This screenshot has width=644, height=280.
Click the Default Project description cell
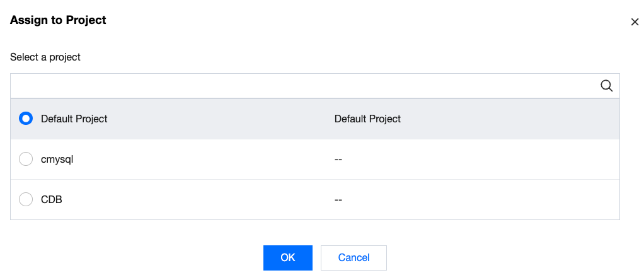click(x=367, y=119)
